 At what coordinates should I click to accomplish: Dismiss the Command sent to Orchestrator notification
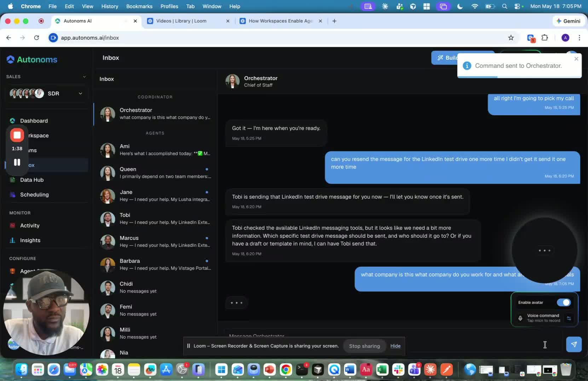pos(576,59)
